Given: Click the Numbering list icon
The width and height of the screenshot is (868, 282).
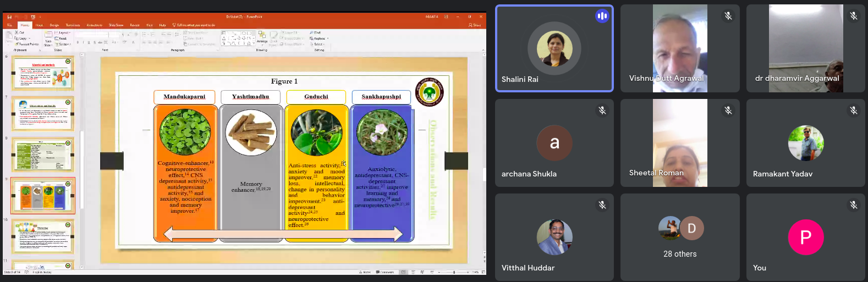Looking at the screenshot, I should point(152,34).
